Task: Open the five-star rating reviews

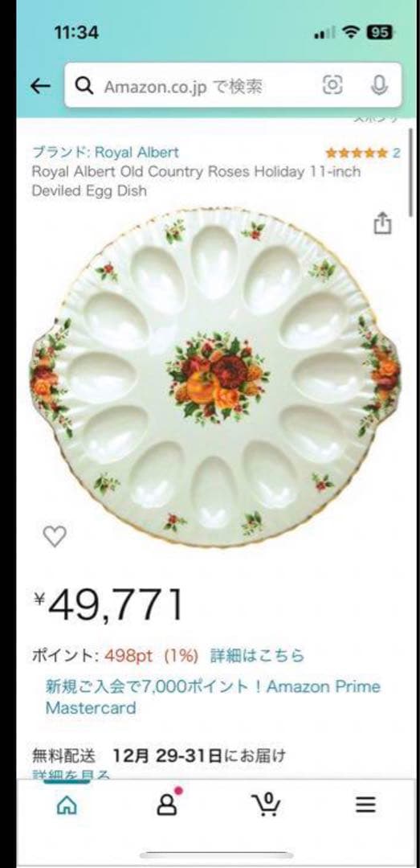Action: (x=357, y=153)
